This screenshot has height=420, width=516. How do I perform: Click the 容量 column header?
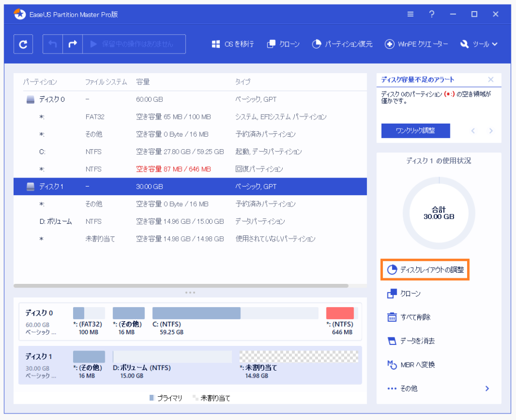143,82
